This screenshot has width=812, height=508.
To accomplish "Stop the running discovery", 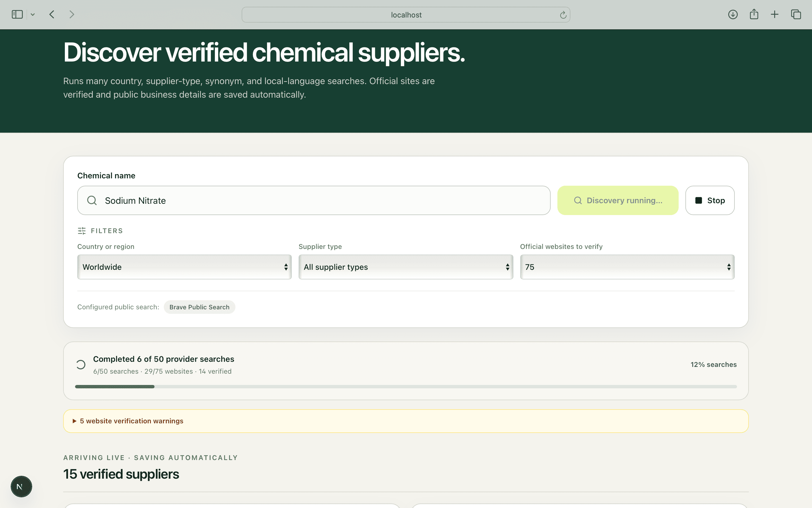I will 710,200.
